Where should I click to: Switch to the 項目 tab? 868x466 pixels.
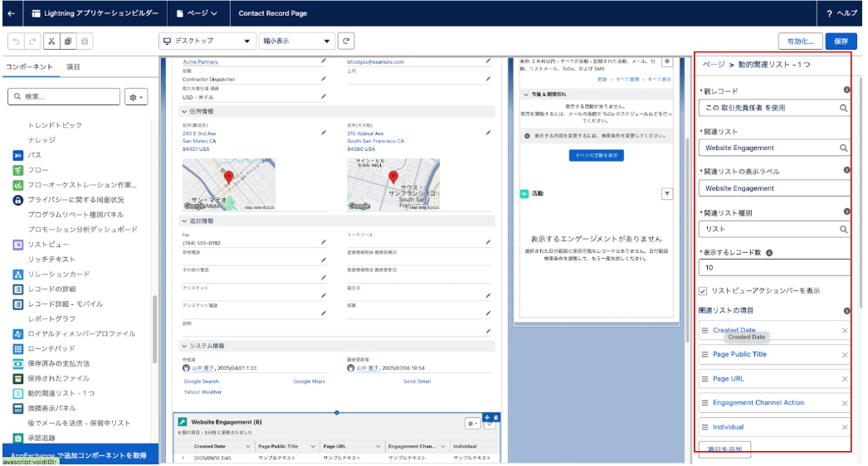(73, 66)
